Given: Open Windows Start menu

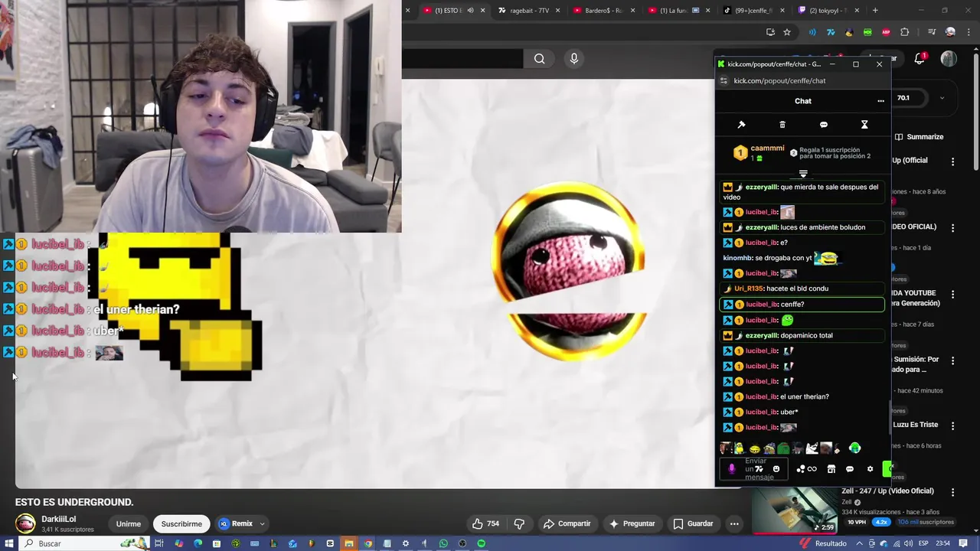Looking at the screenshot, I should point(9,543).
